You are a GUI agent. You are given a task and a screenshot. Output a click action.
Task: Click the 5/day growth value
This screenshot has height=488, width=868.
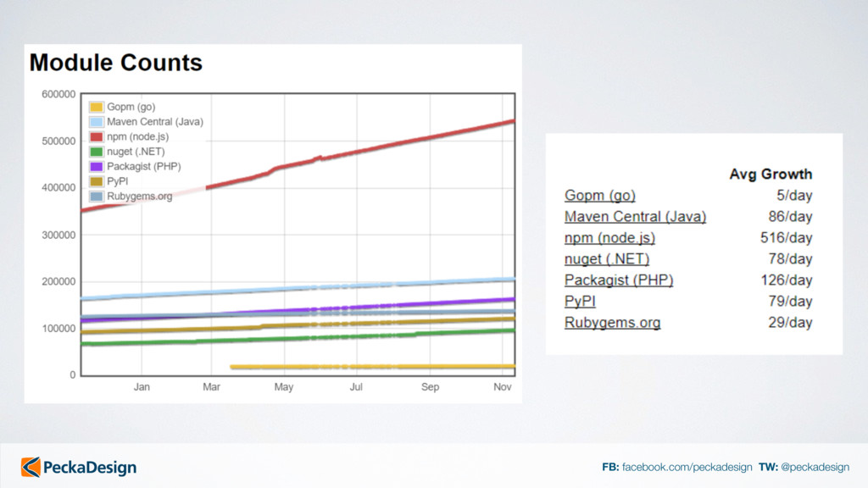click(x=794, y=196)
